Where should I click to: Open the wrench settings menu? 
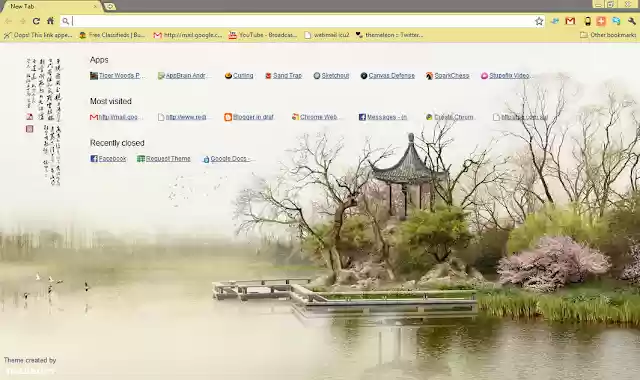click(631, 21)
